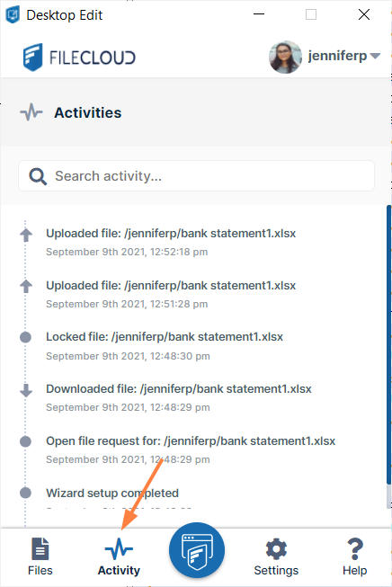
Task: Select the Open file request activity entry
Action: [x=191, y=449]
